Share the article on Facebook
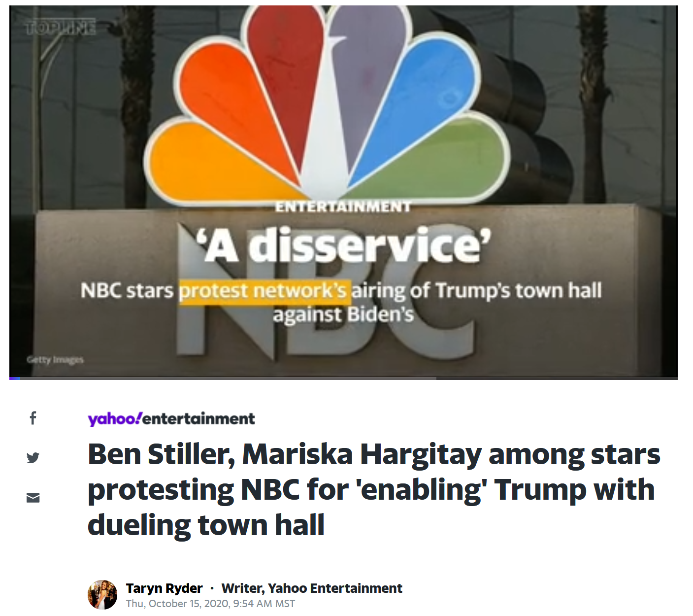The width and height of the screenshot is (693, 616). 33,418
